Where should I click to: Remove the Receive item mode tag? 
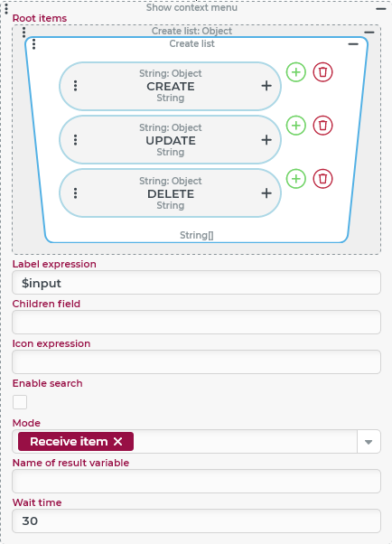tap(118, 441)
